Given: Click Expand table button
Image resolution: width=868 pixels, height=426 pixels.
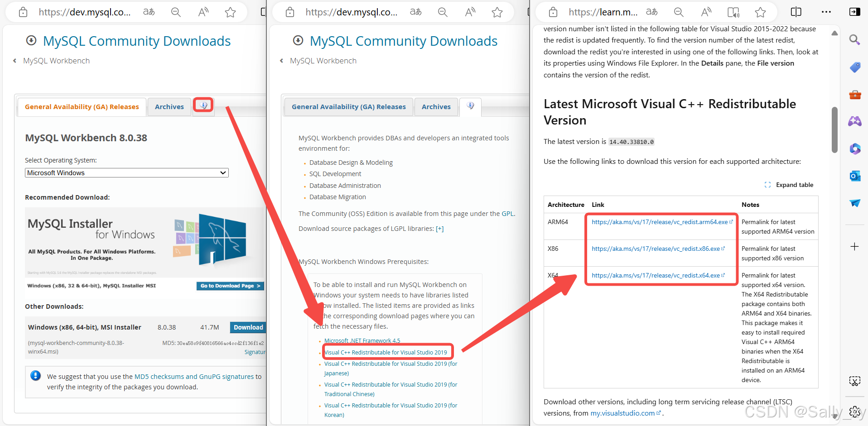Looking at the screenshot, I should [x=789, y=185].
